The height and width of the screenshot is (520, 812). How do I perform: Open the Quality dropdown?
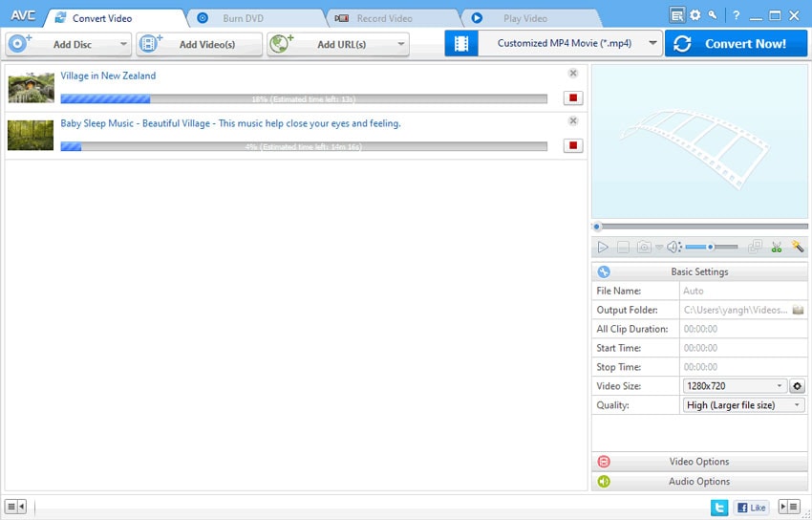click(743, 405)
